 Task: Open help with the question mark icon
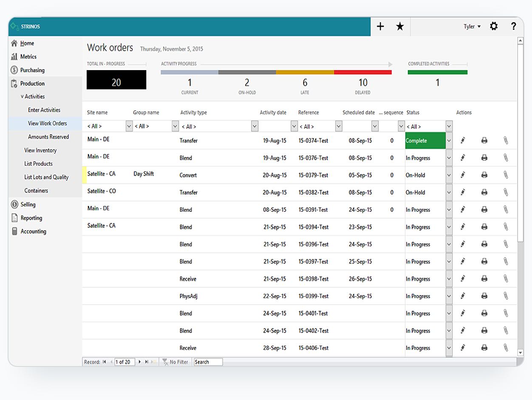[x=514, y=26]
